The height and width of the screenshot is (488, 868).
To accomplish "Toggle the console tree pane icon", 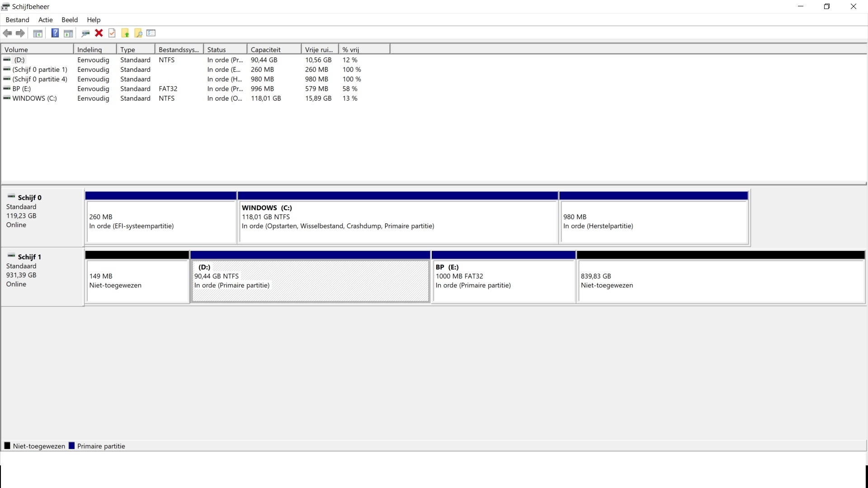I will [38, 33].
